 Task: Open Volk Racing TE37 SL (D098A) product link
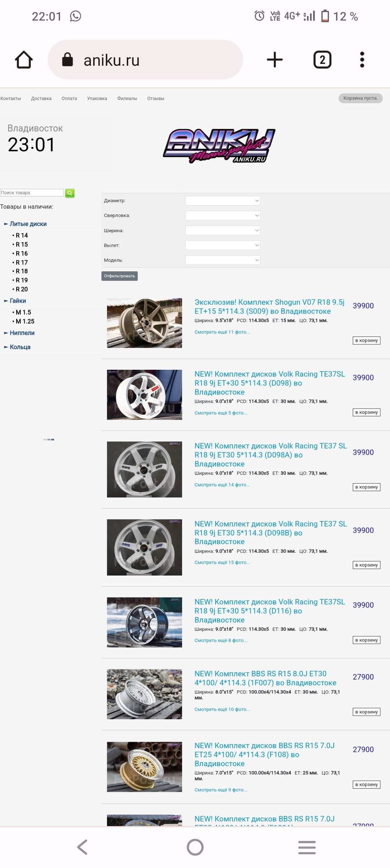[x=270, y=455]
